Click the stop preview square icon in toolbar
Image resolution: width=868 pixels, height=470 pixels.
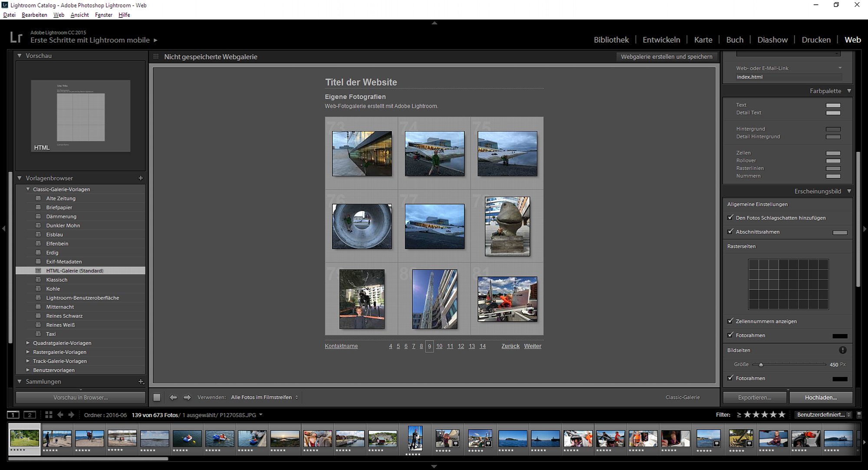(x=157, y=397)
